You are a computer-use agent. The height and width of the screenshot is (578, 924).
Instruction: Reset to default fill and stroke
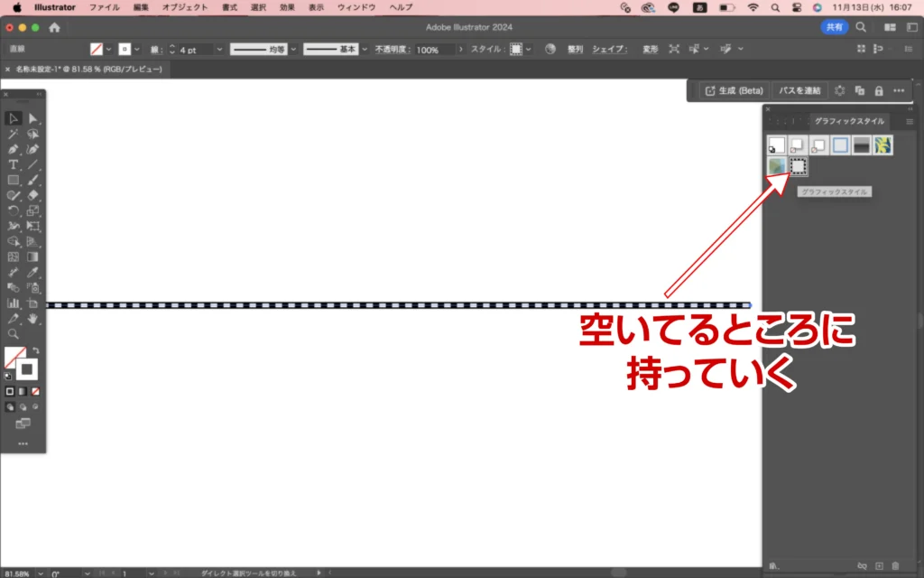[9, 376]
